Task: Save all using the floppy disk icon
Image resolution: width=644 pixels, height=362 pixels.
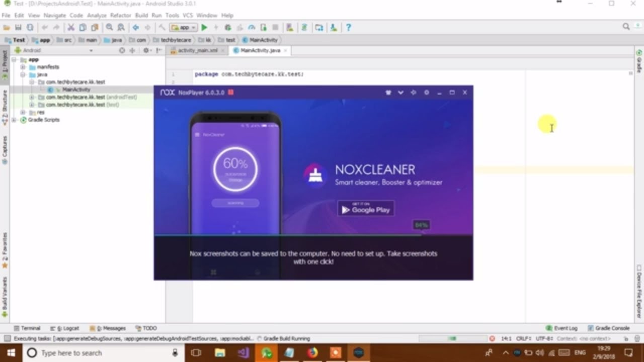Action: pyautogui.click(x=18, y=28)
